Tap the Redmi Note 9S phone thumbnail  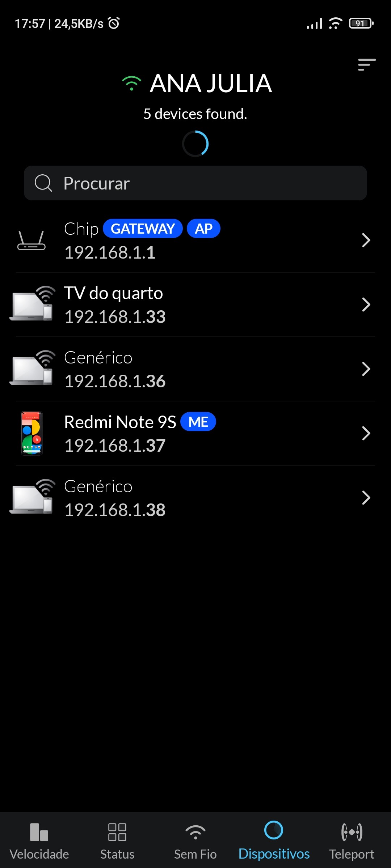pyautogui.click(x=32, y=433)
